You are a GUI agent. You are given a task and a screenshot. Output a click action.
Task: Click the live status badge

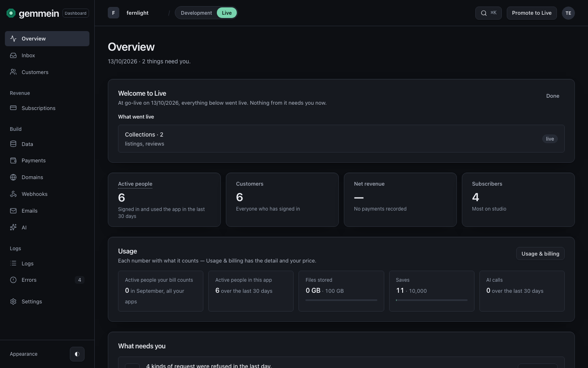(x=550, y=139)
